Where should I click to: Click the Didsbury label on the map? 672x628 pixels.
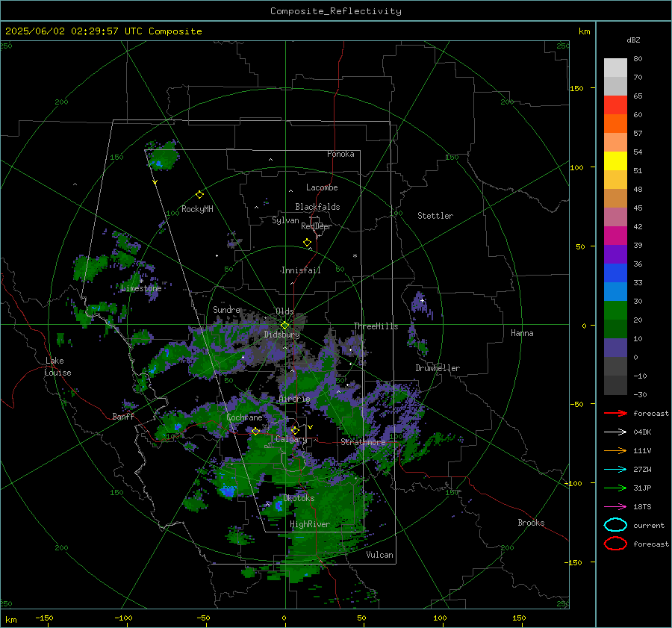pos(282,335)
